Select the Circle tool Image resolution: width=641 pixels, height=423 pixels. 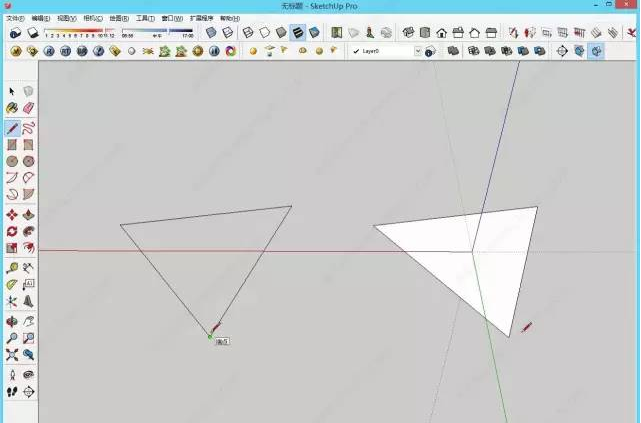click(12, 161)
